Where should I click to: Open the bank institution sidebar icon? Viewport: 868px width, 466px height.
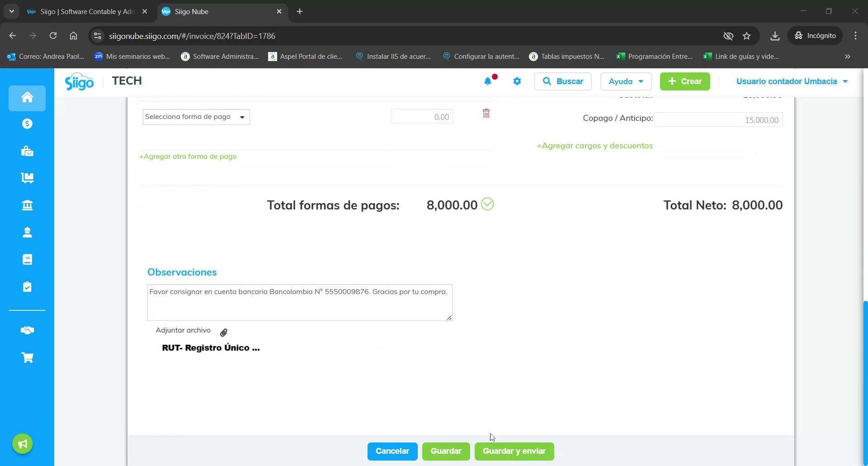[27, 205]
